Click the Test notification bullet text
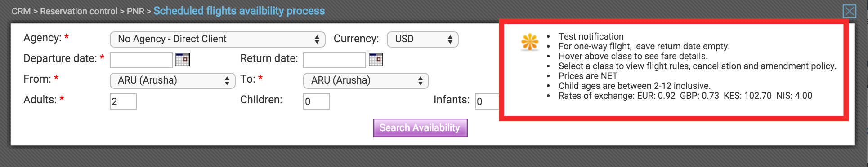868x167 pixels. click(x=591, y=36)
